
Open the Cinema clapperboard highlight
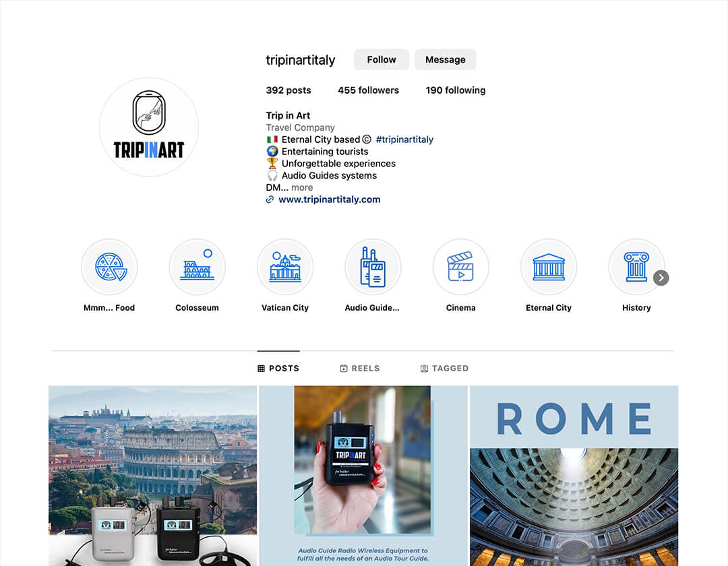[x=460, y=267]
